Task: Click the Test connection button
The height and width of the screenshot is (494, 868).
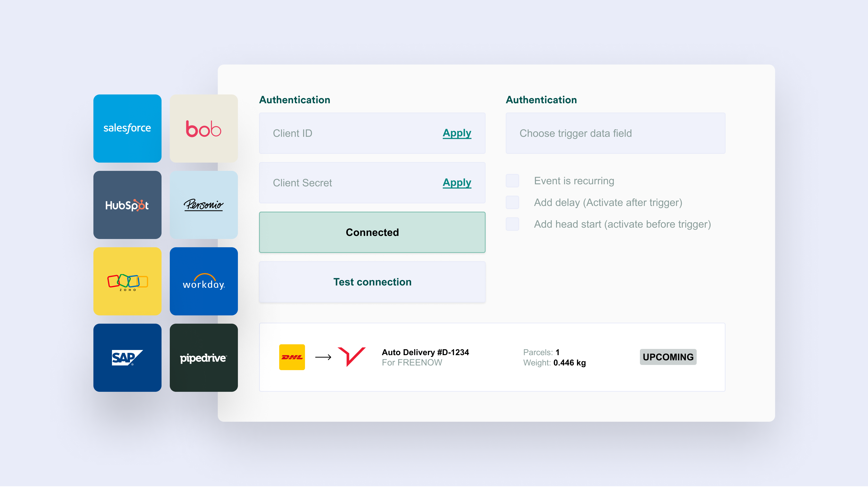Action: pos(372,282)
